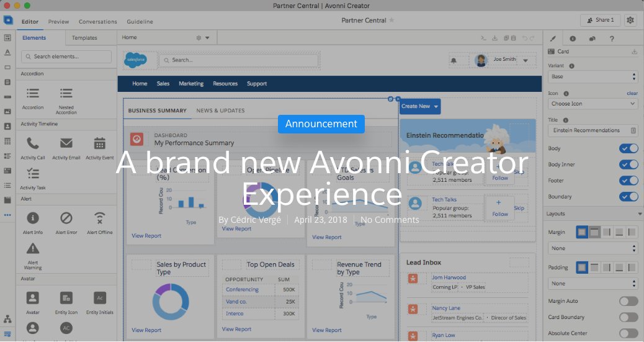Open the Support nav menu item
The width and height of the screenshot is (644, 342).
coord(257,84)
